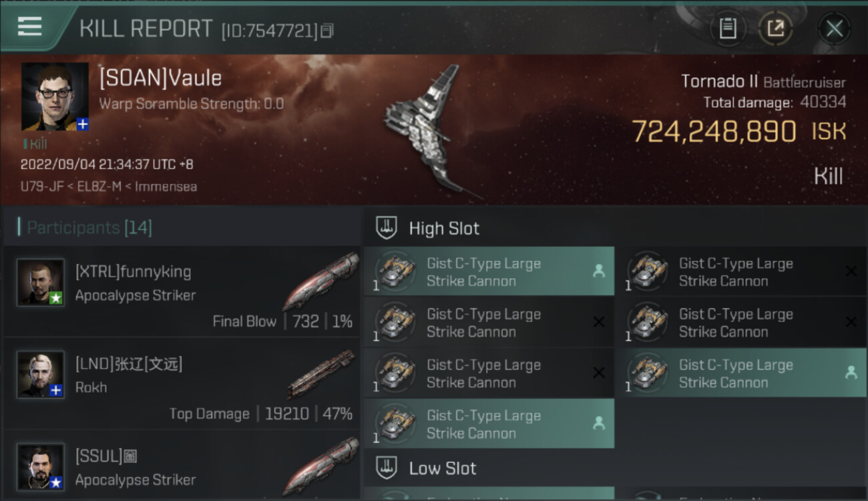Click the SSUL pilot's portrait
This screenshot has height=501, width=868.
(x=41, y=466)
